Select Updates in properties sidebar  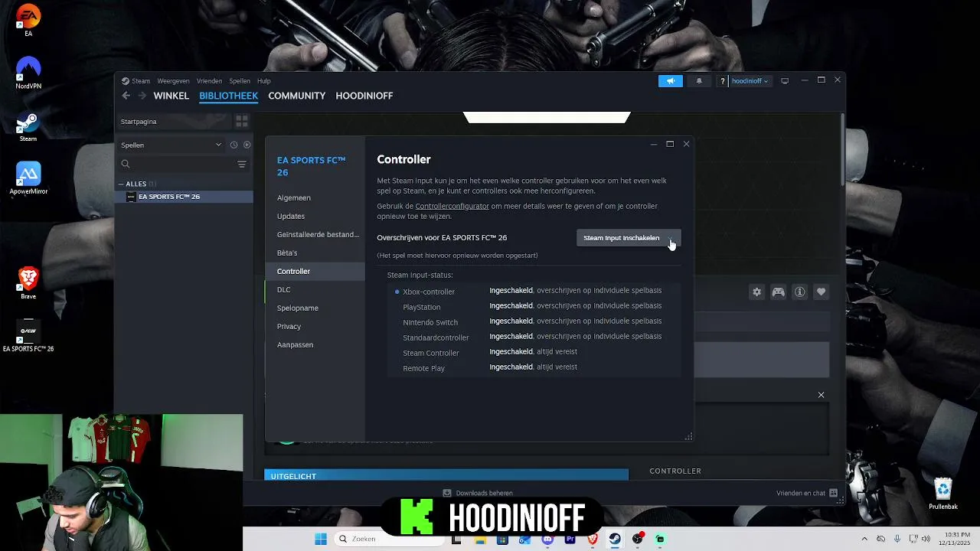pyautogui.click(x=291, y=216)
